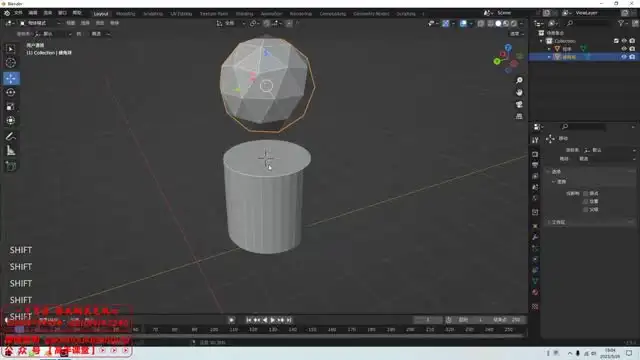Select the Transform tool
This screenshot has width=640, height=360.
pos(11,121)
